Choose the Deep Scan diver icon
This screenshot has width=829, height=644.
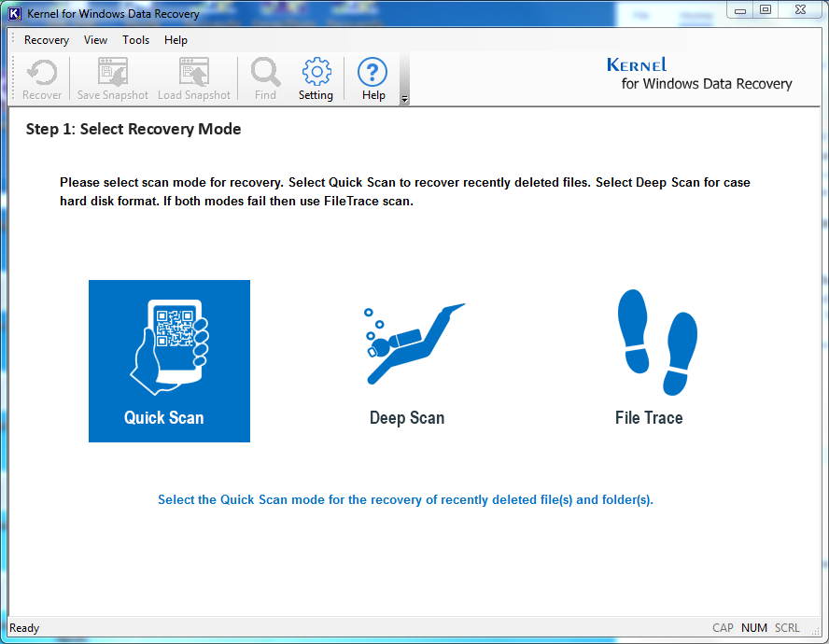point(414,343)
